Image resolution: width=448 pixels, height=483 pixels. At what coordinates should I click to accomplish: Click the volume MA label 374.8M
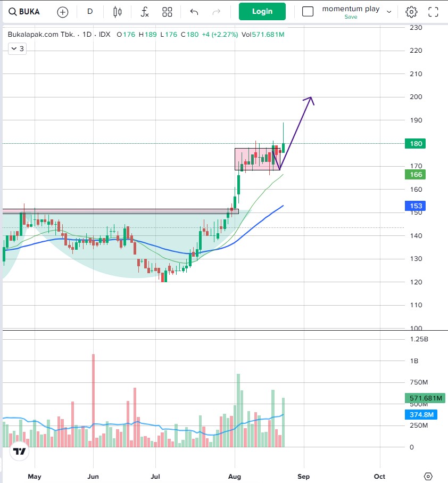tap(421, 415)
